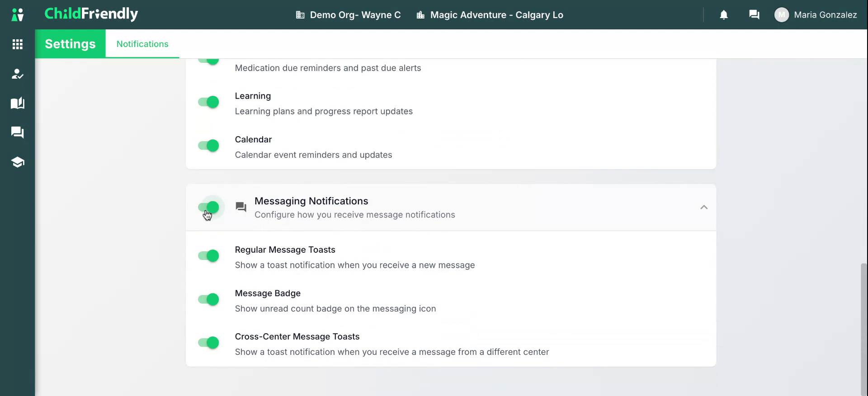Click the notifications bell icon
The height and width of the screenshot is (396, 868).
point(724,15)
